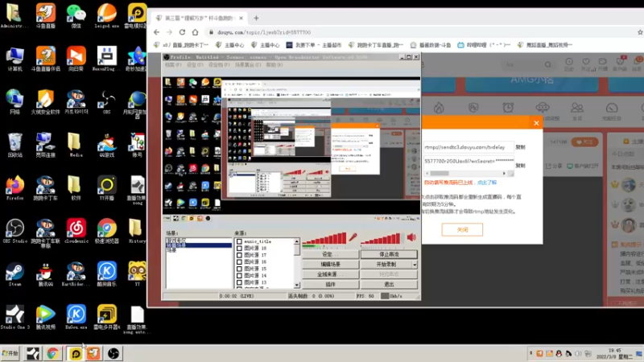Open the 雷电多开器4 desktop shortcut

coord(107,317)
